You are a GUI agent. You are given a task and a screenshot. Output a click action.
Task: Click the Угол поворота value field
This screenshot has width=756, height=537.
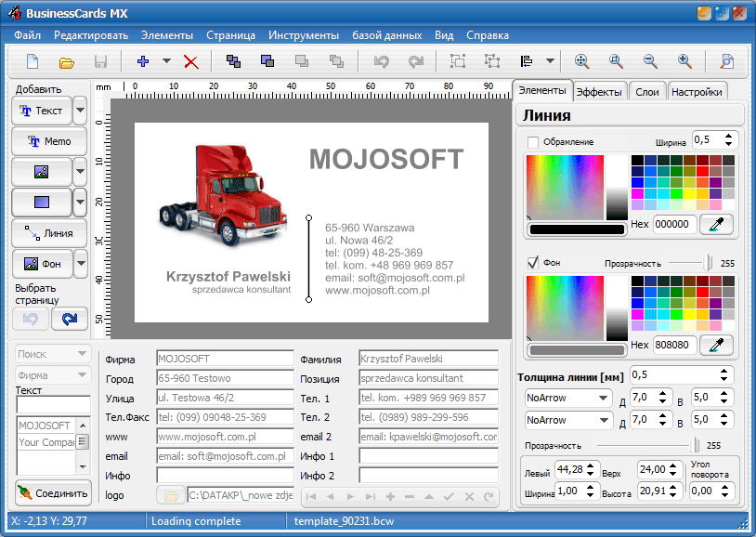pyautogui.click(x=704, y=491)
